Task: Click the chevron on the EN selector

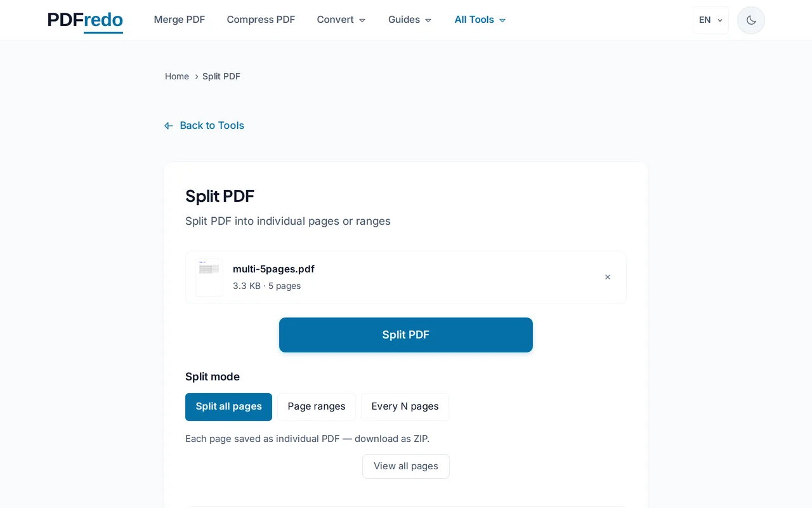Action: click(720, 20)
